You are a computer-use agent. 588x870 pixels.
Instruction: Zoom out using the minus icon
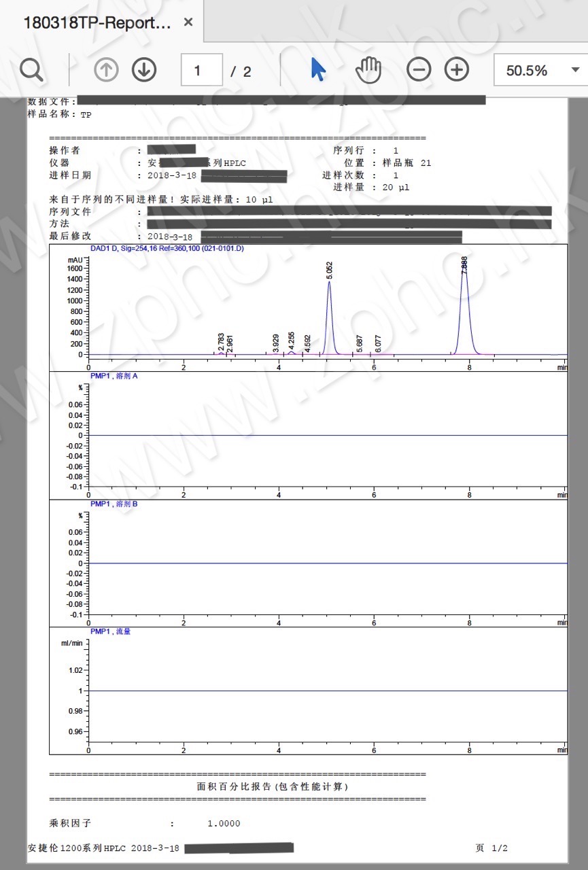419,70
